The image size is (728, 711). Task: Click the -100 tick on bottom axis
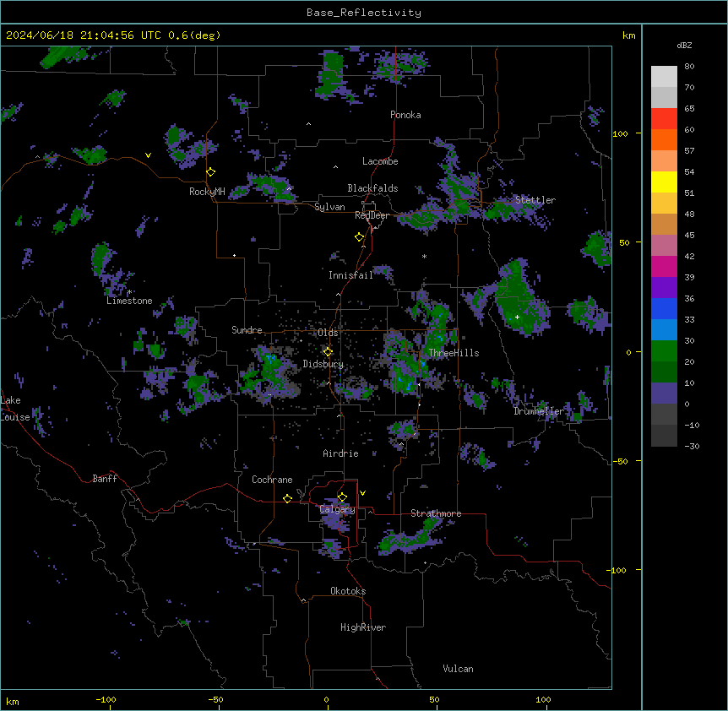pyautogui.click(x=106, y=699)
